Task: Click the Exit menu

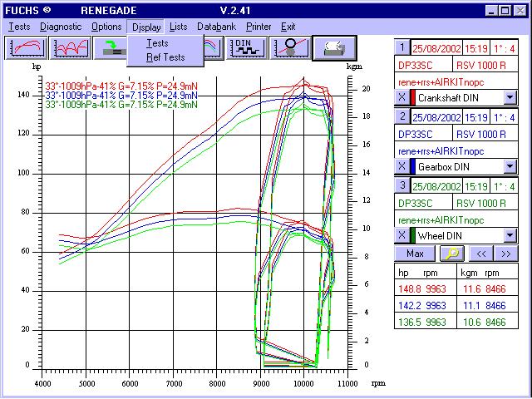Action: coord(288,27)
